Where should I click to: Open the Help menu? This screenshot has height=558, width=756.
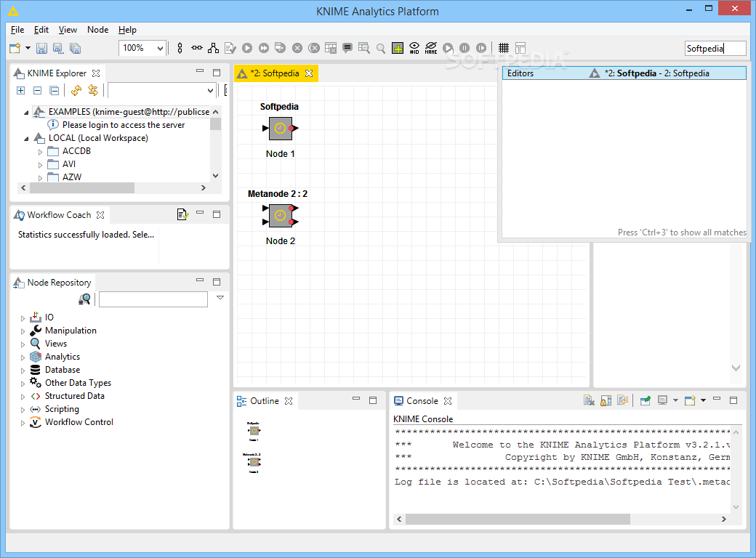[128, 30]
